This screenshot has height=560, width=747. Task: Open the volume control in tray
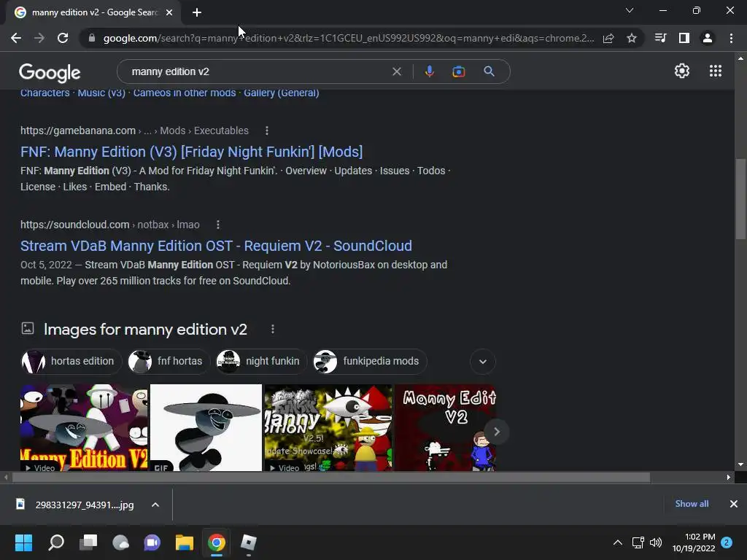pos(656,542)
